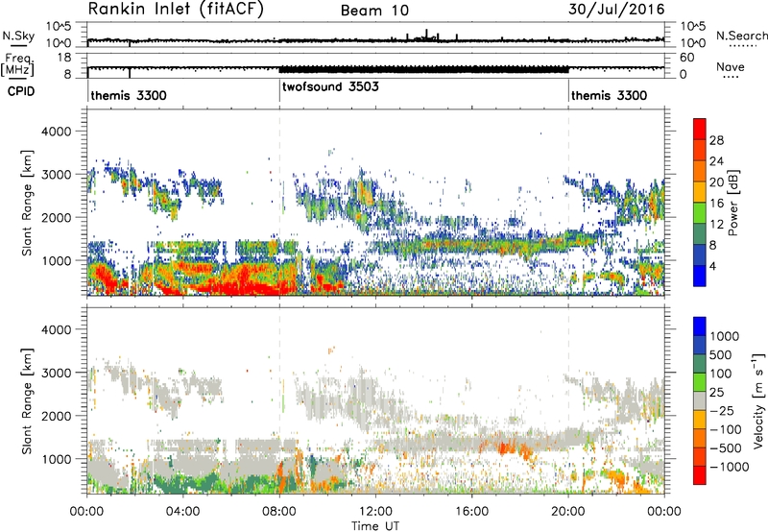
Task: Click the '-1000' label on the velocity colorbar
Action: pyautogui.click(x=729, y=467)
